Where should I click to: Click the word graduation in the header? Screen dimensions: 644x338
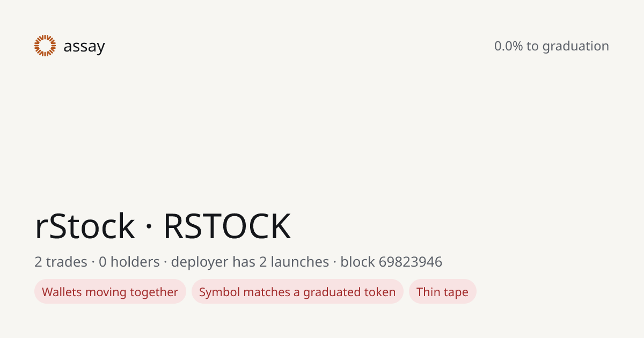[x=576, y=47]
